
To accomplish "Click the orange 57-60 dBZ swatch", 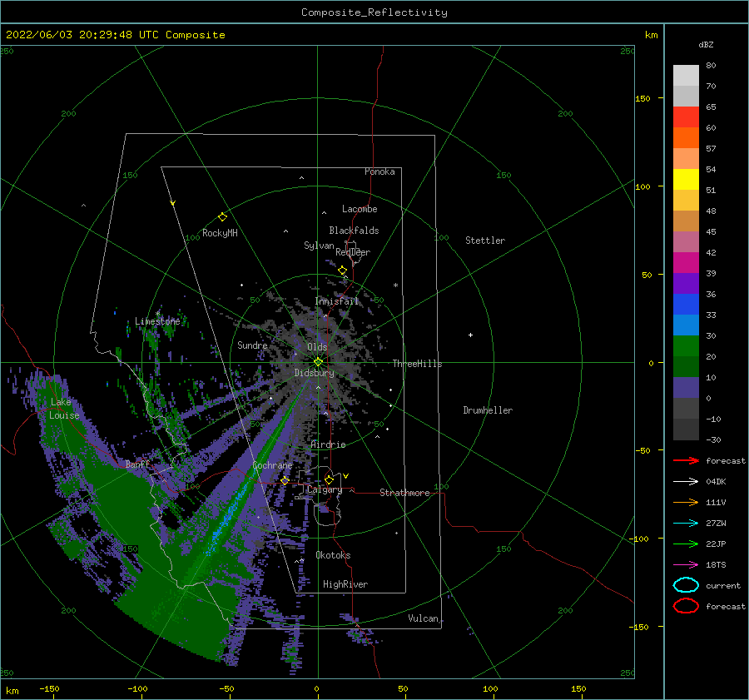I will 686,138.
